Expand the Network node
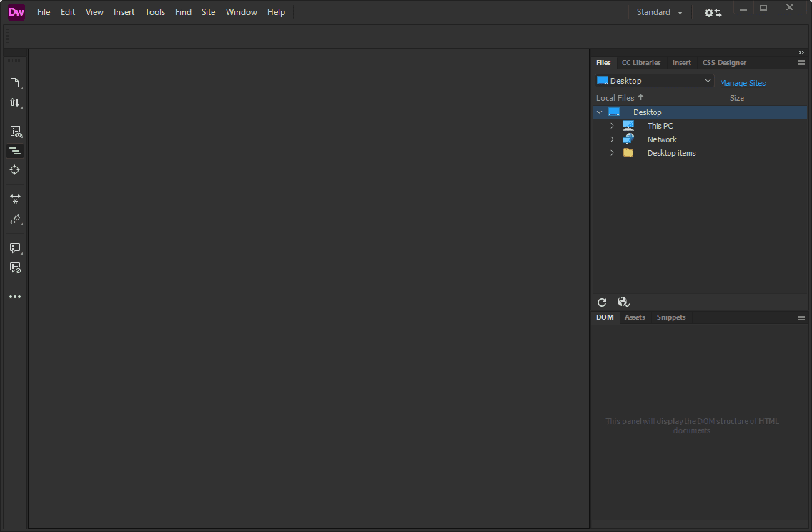The height and width of the screenshot is (532, 812). [612, 139]
